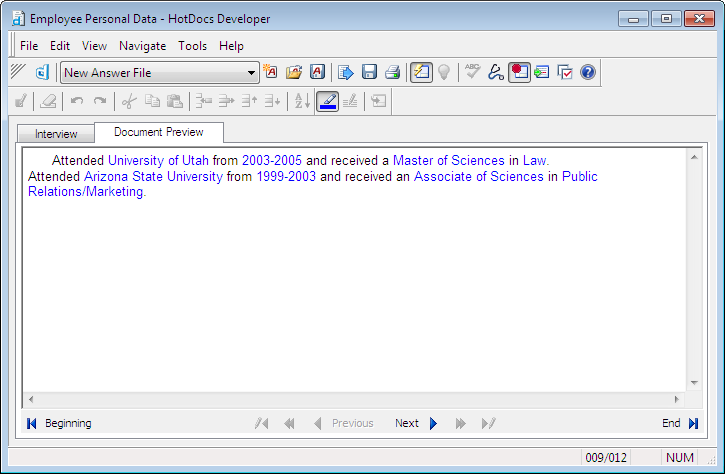Click the horizontal scrollbar right arrow
Screen dimensions: 725x474
coord(677,400)
